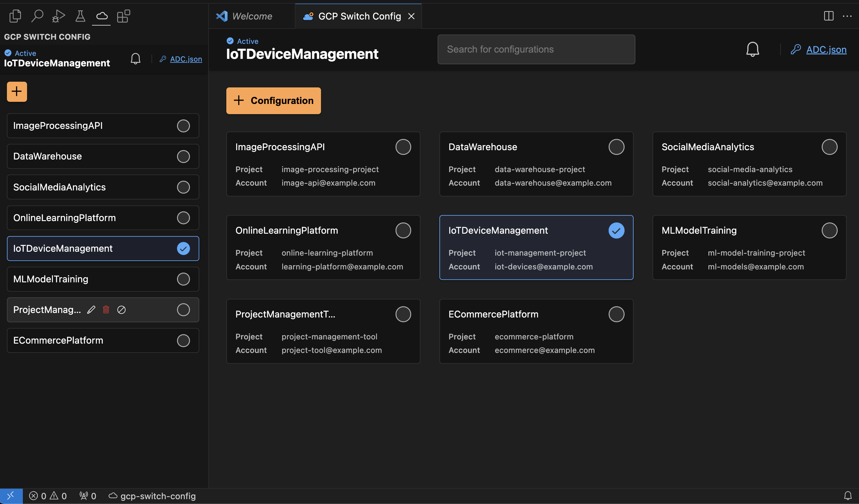Click the main panel notification bell icon
Screen dimensions: 859x504
(752, 49)
